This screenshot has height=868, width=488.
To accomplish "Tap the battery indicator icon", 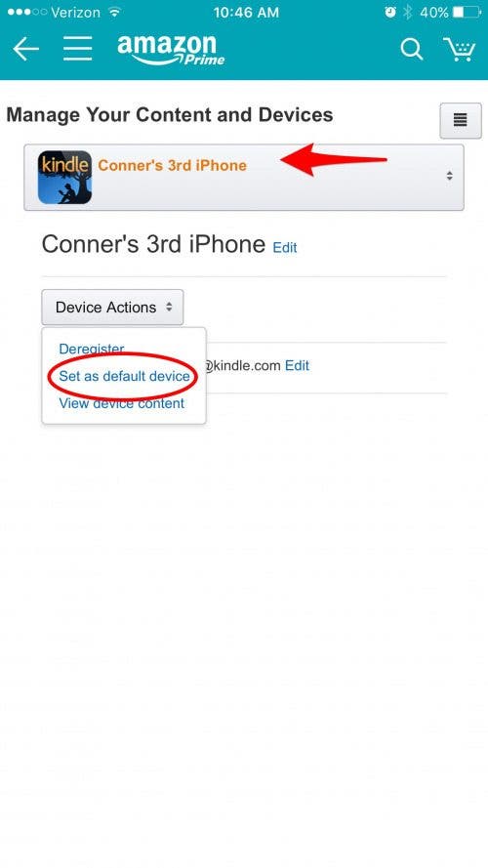I will click(467, 12).
